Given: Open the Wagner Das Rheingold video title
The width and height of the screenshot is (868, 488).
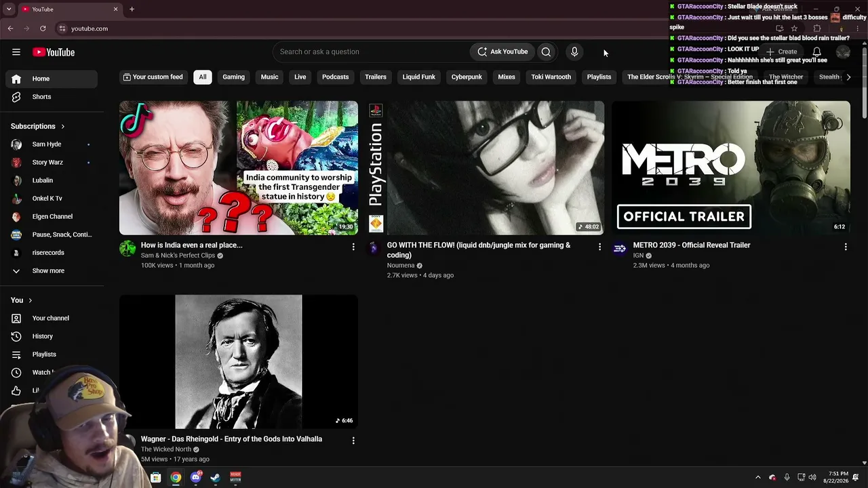Looking at the screenshot, I should tap(231, 439).
